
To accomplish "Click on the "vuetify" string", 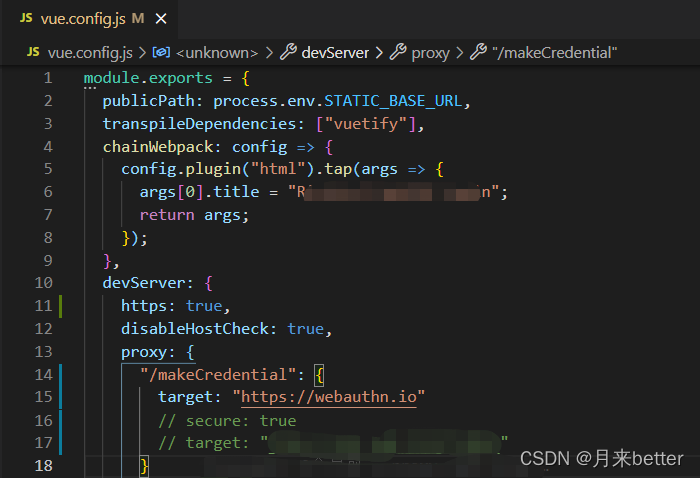I will pos(366,124).
